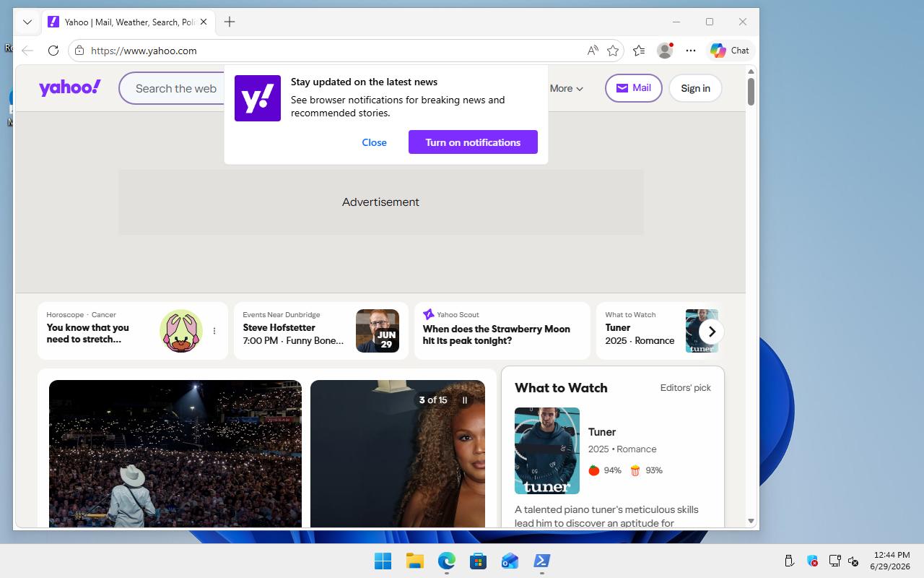The height and width of the screenshot is (578, 924).
Task: Open the concert crowd story image
Action: (175, 454)
